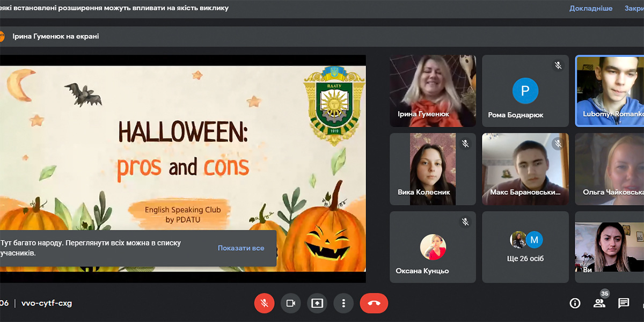The height and width of the screenshot is (322, 644).
Task: Click Вика Колесник video tile
Action: [433, 169]
